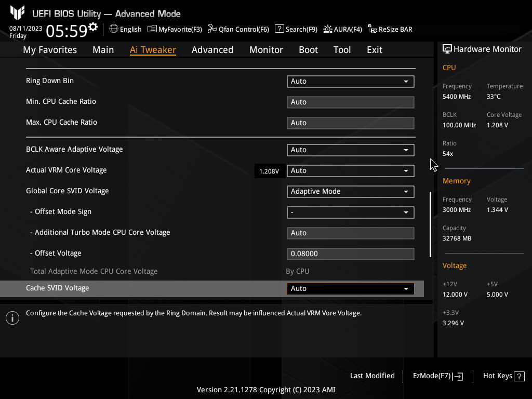Open Ring Down Bin dropdown

351,82
